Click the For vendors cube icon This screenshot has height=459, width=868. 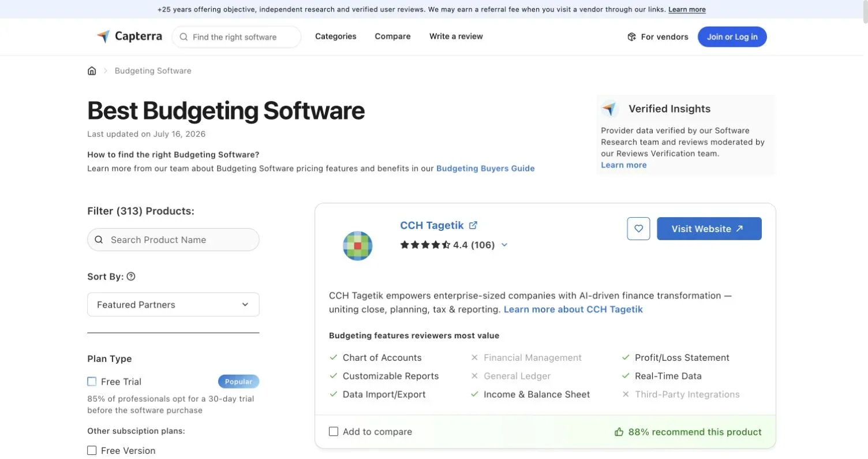click(631, 37)
